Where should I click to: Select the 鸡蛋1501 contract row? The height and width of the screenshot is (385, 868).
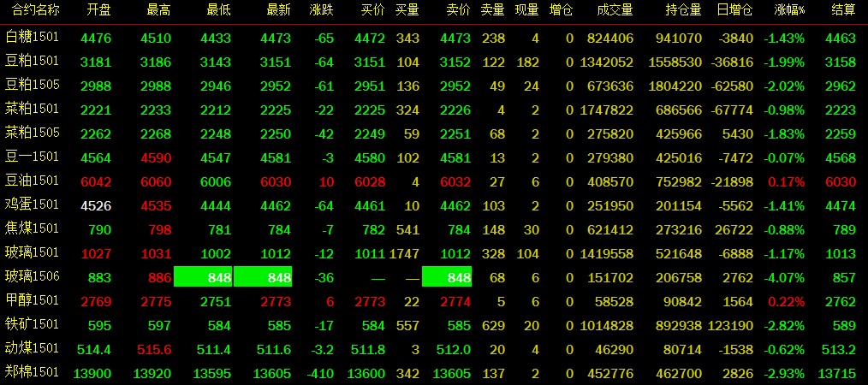[x=434, y=205]
